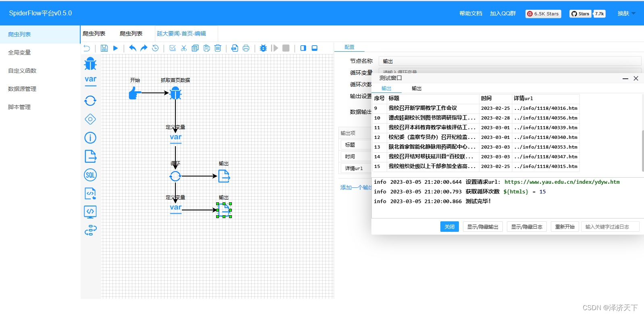644x315 pixels.
Task: Click the 节点名称 input containing 输出
Action: (x=510, y=61)
